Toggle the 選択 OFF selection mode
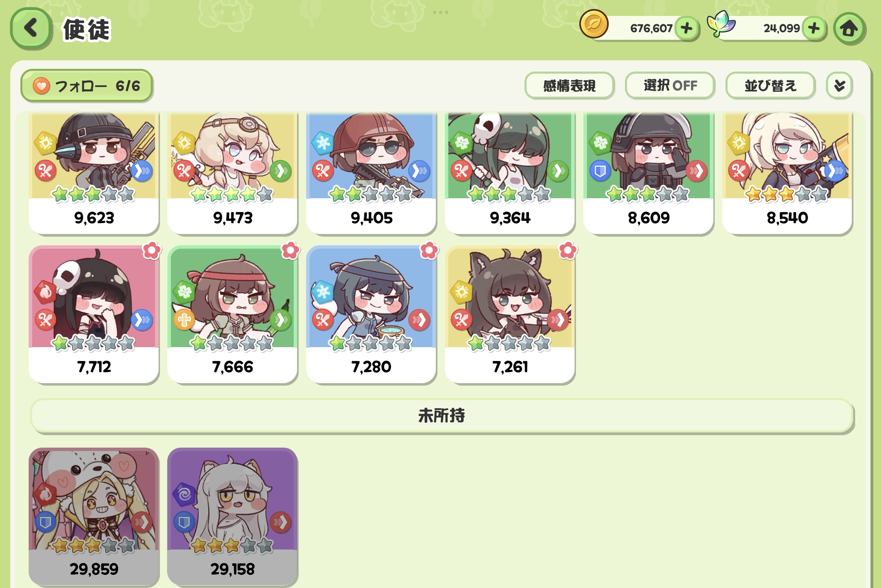Viewport: 881px width, 588px height. pos(670,86)
